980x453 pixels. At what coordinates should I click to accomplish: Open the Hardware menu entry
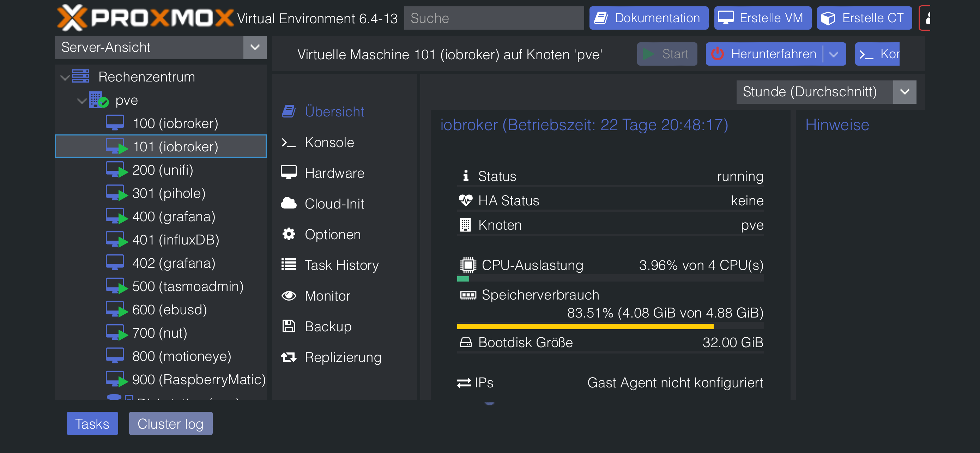(x=334, y=173)
